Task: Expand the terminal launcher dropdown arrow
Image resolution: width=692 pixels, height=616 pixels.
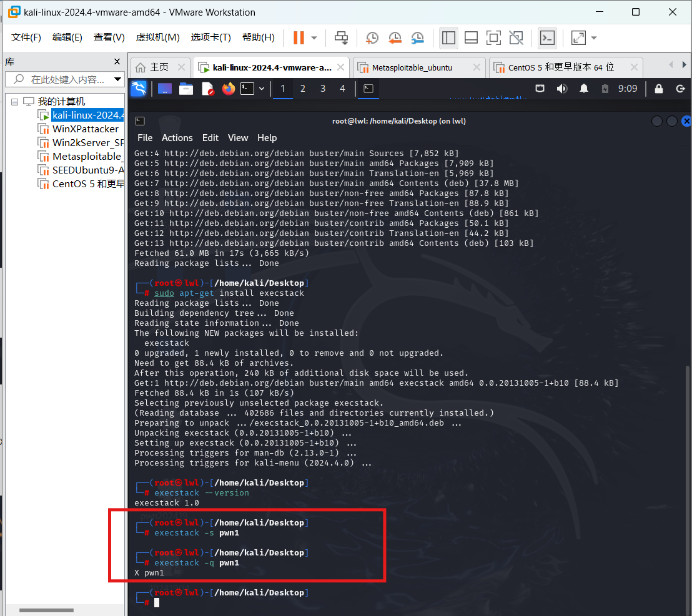Action: 262,89
